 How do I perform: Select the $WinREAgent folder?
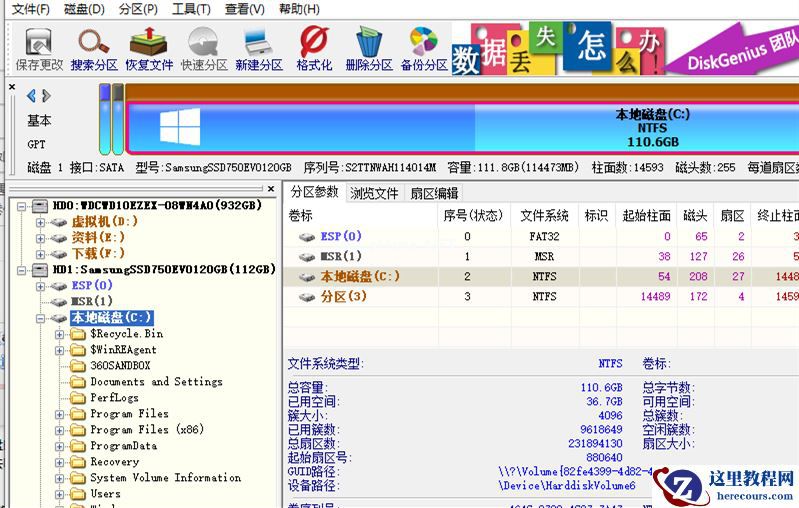[x=123, y=350]
